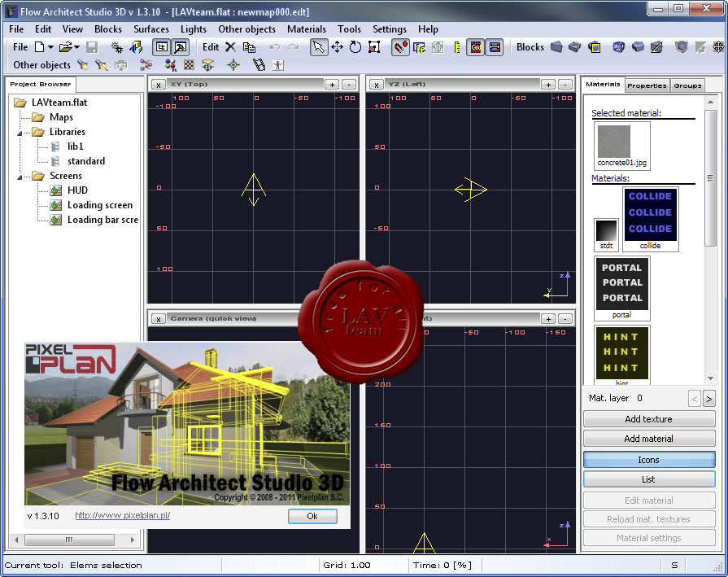Click the colored spheres icon

(170, 65)
